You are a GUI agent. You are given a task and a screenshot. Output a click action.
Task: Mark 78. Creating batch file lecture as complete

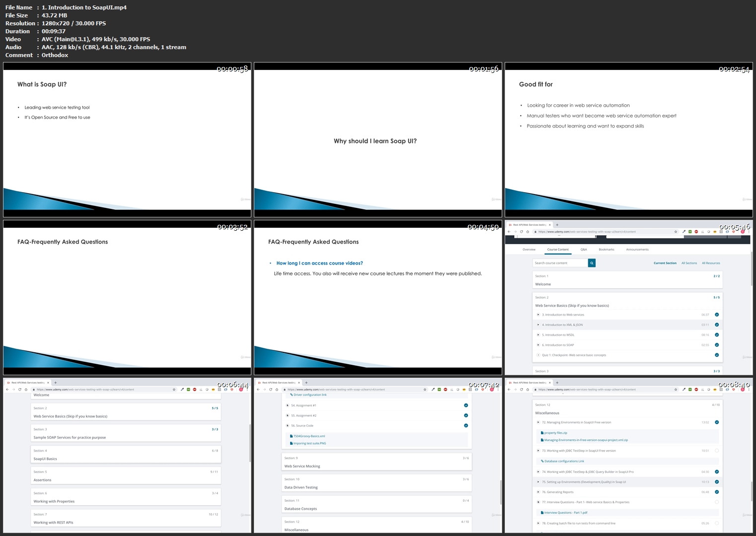pyautogui.click(x=717, y=523)
